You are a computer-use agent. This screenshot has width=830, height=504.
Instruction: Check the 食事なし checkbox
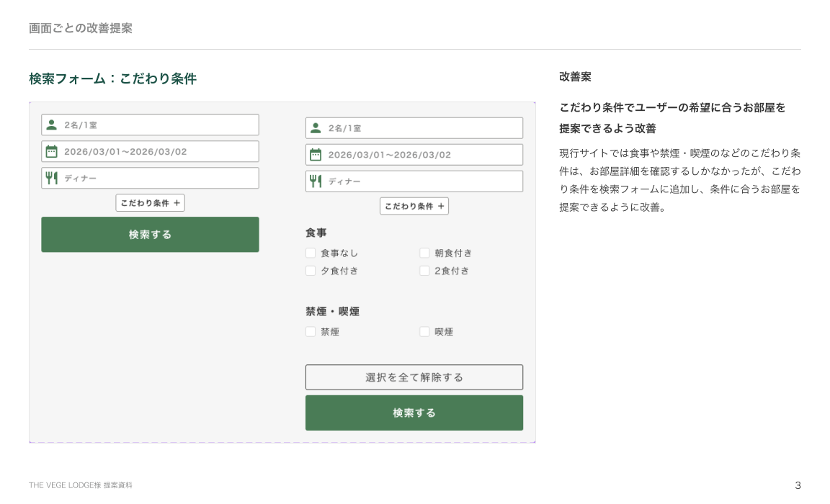pos(311,253)
